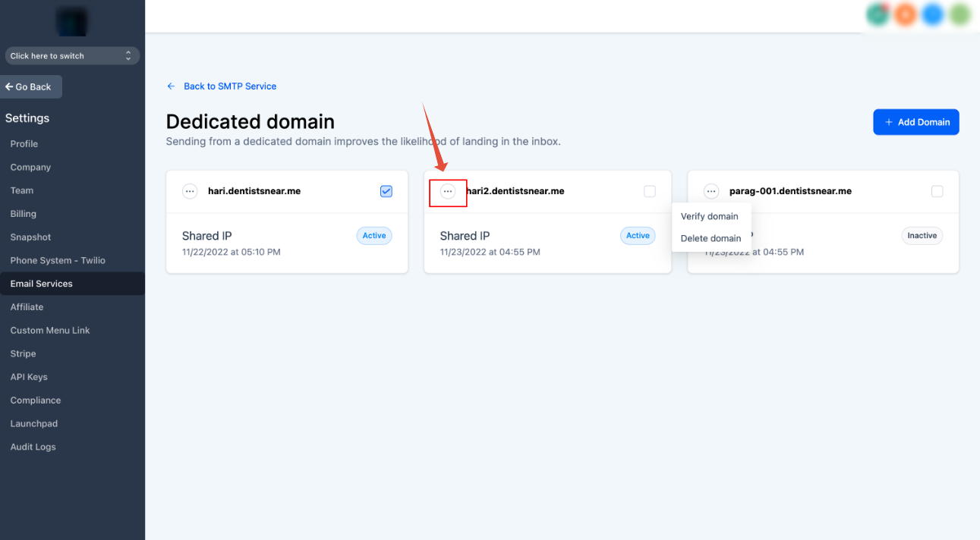
Task: Click the blue circular icon in top bar
Action: point(932,14)
